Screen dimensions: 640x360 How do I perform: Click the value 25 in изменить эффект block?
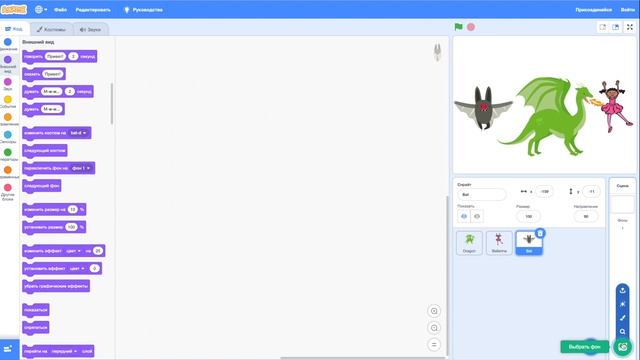[98, 251]
